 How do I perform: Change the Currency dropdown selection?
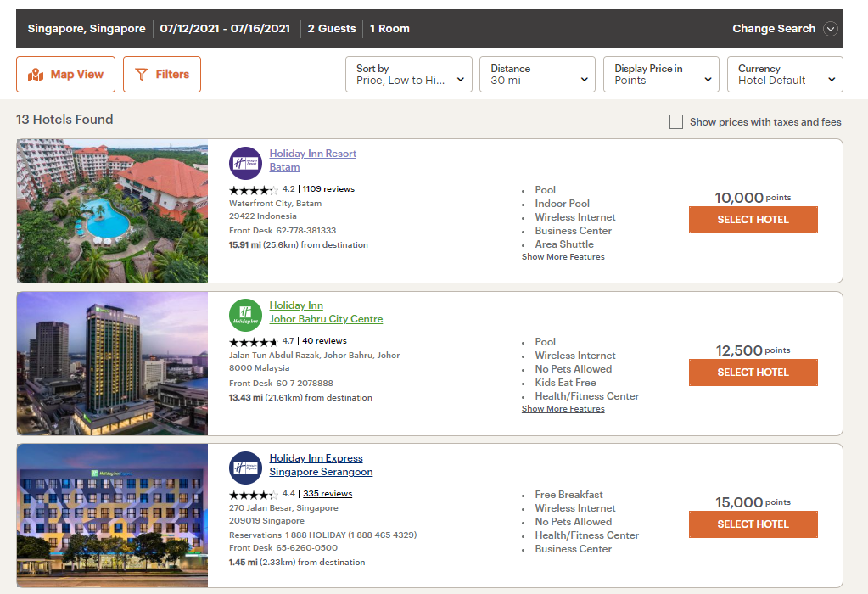point(784,74)
